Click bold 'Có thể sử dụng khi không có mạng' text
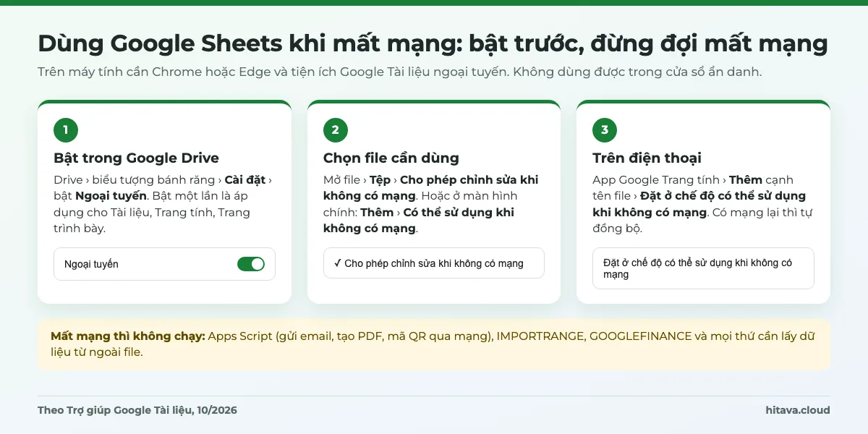The height and width of the screenshot is (434, 868). click(418, 221)
